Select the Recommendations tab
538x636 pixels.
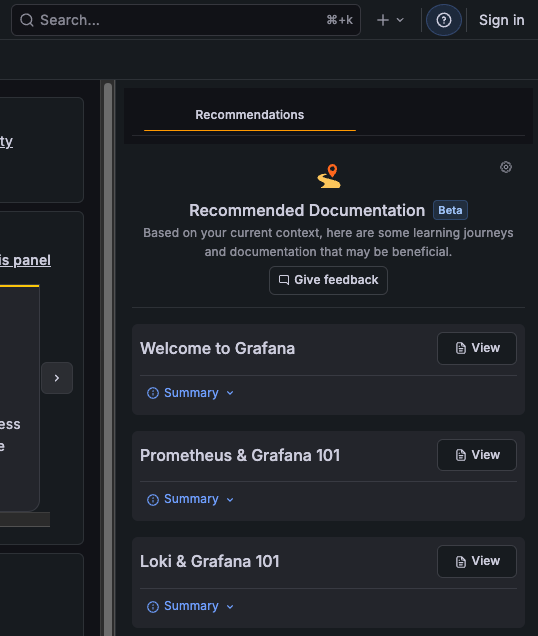click(x=250, y=115)
